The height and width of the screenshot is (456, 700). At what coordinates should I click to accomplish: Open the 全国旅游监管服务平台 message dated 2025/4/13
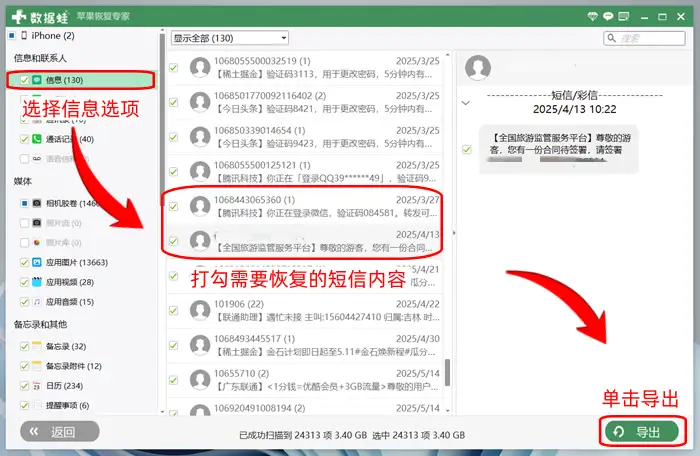[x=305, y=241]
